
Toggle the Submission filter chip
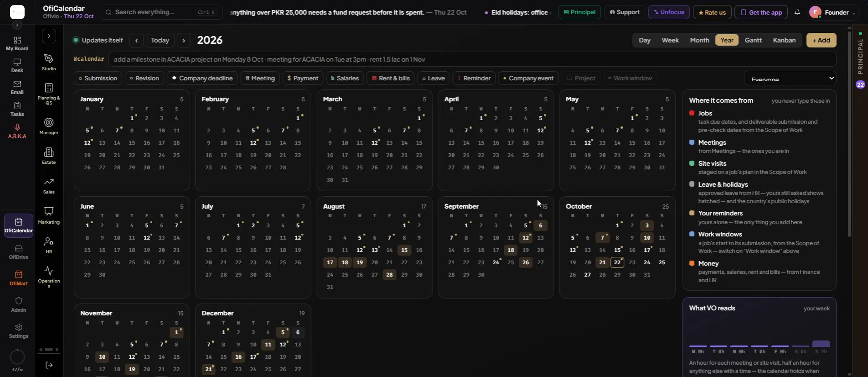coord(98,78)
